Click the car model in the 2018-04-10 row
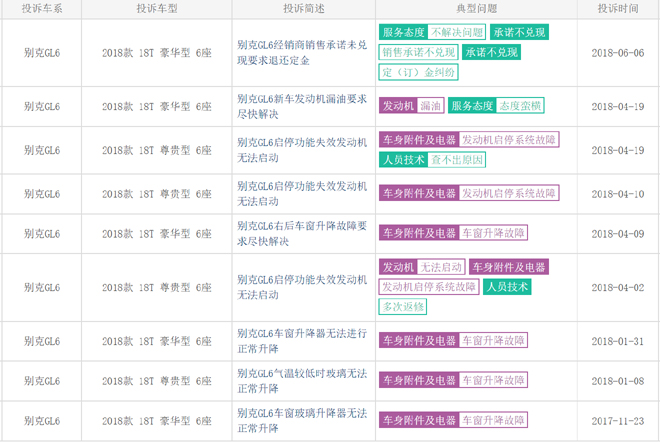660x442 pixels. pyautogui.click(x=157, y=194)
